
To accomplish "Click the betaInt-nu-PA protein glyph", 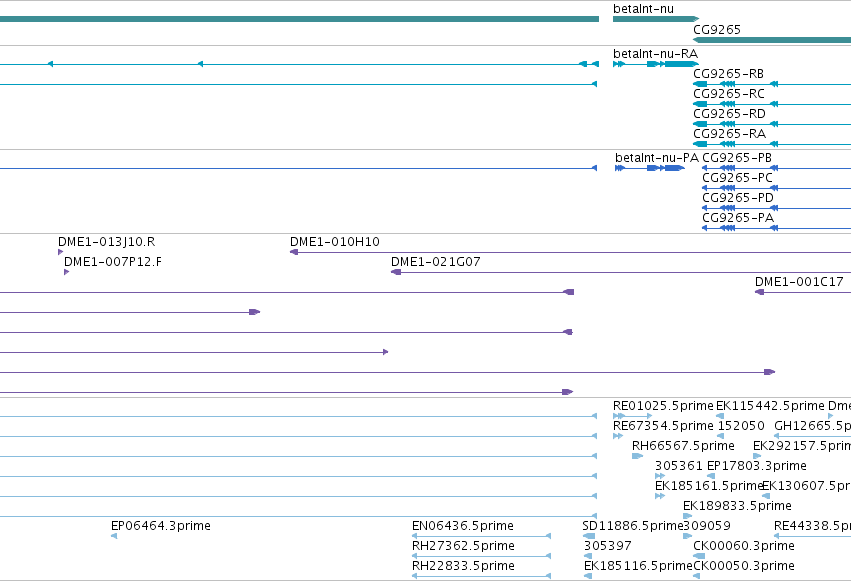I will click(650, 168).
